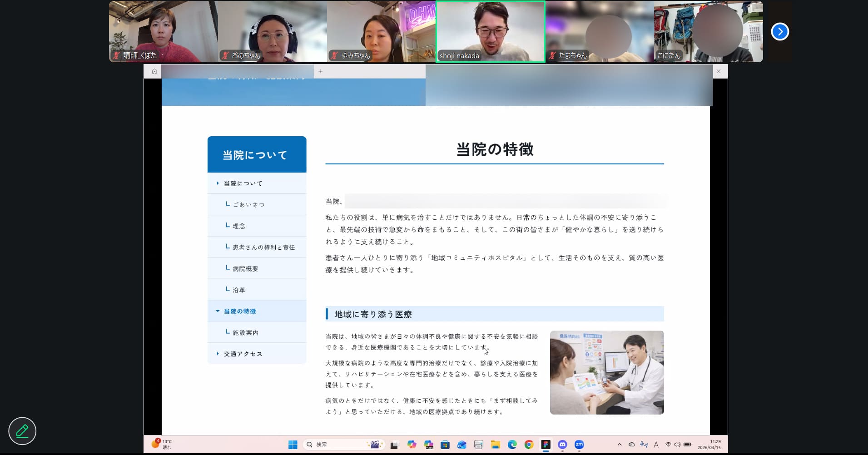Launch Zoom from the taskbar
The height and width of the screenshot is (455, 868).
pos(579,445)
